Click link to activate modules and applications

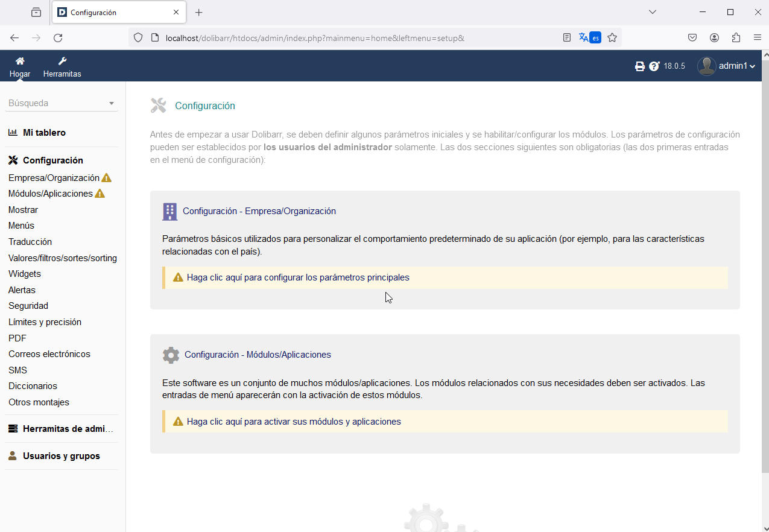(294, 422)
